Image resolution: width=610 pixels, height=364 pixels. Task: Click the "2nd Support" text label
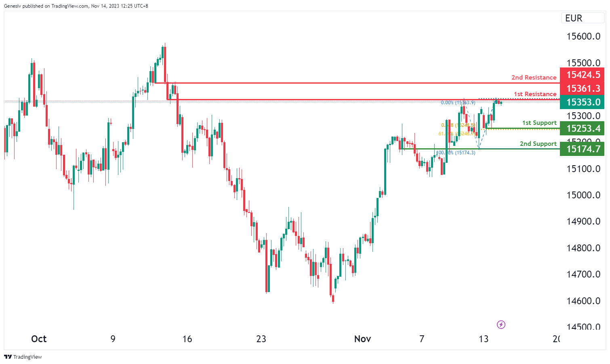tap(538, 144)
